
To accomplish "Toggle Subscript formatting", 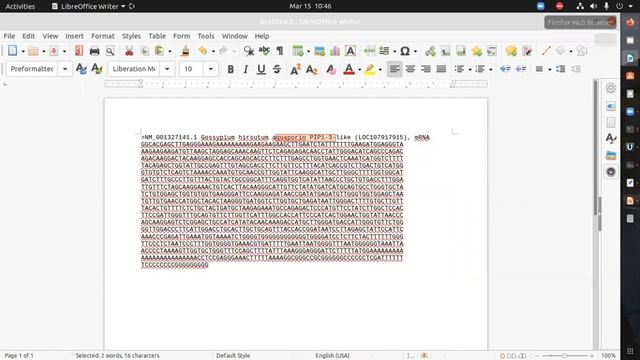I will 311,69.
